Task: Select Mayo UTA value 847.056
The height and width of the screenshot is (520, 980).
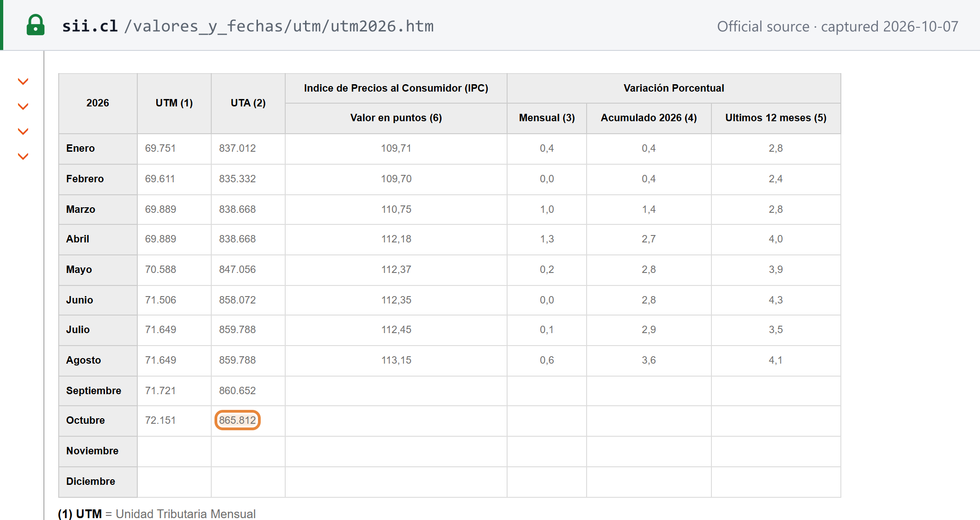Action: click(x=238, y=269)
